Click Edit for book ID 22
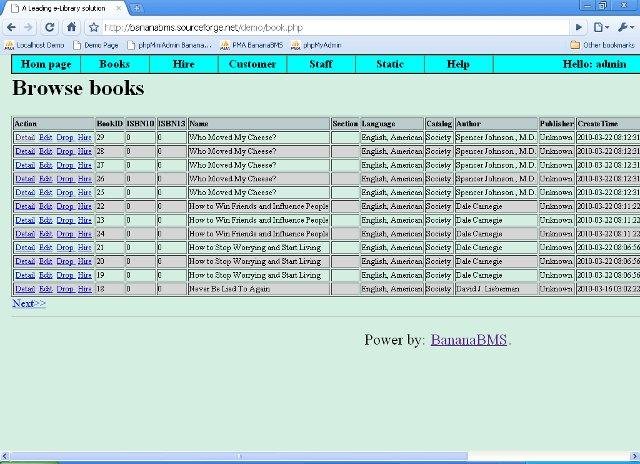 pyautogui.click(x=46, y=206)
